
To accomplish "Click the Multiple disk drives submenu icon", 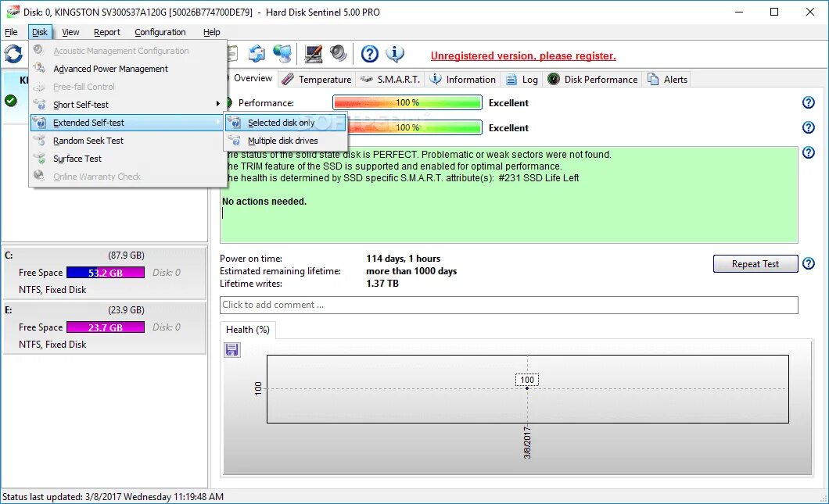I will pos(235,141).
